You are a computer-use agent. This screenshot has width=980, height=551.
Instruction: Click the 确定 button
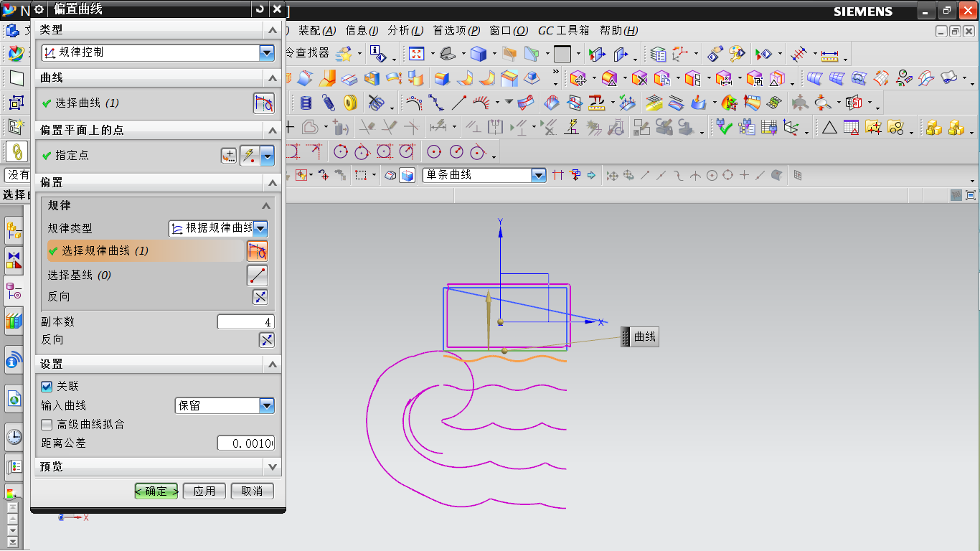pyautogui.click(x=156, y=491)
